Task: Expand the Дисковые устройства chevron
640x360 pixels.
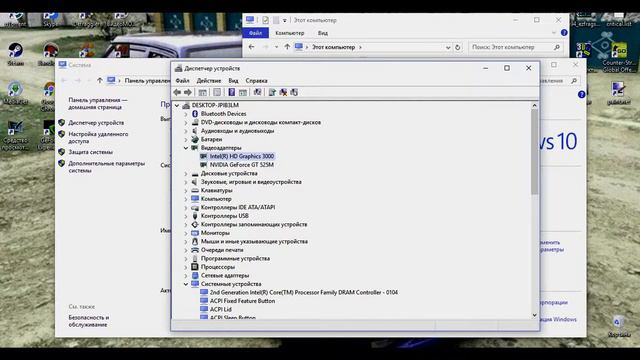Action: [x=186, y=173]
